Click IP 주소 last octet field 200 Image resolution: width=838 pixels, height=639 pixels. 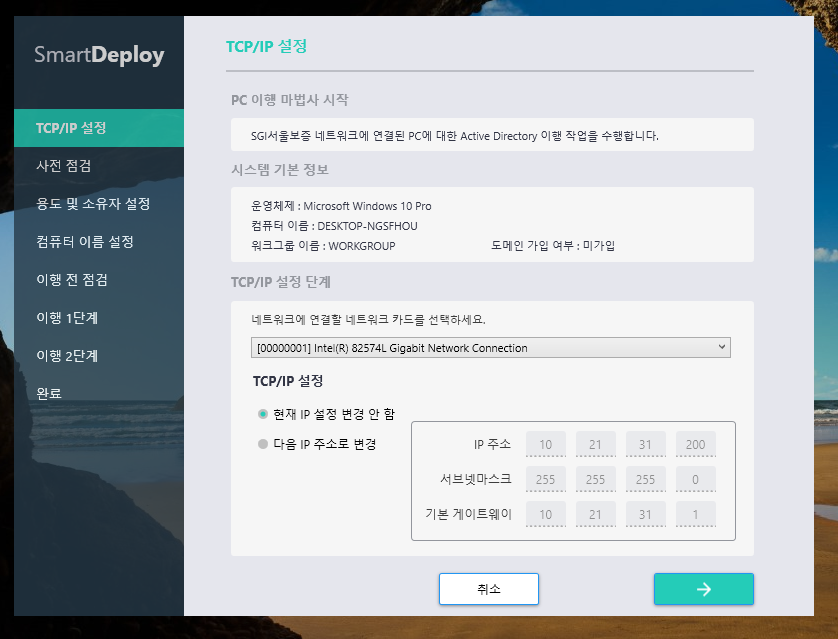695,444
